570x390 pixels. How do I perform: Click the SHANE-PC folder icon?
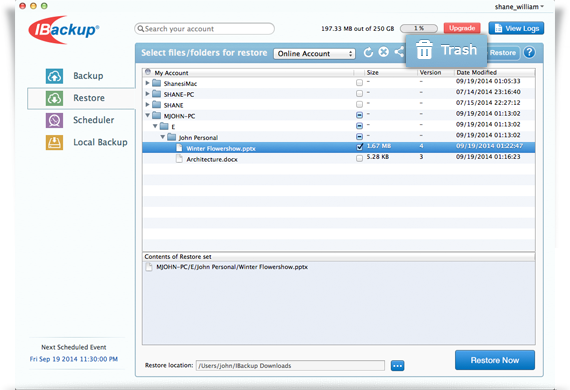pyautogui.click(x=157, y=94)
